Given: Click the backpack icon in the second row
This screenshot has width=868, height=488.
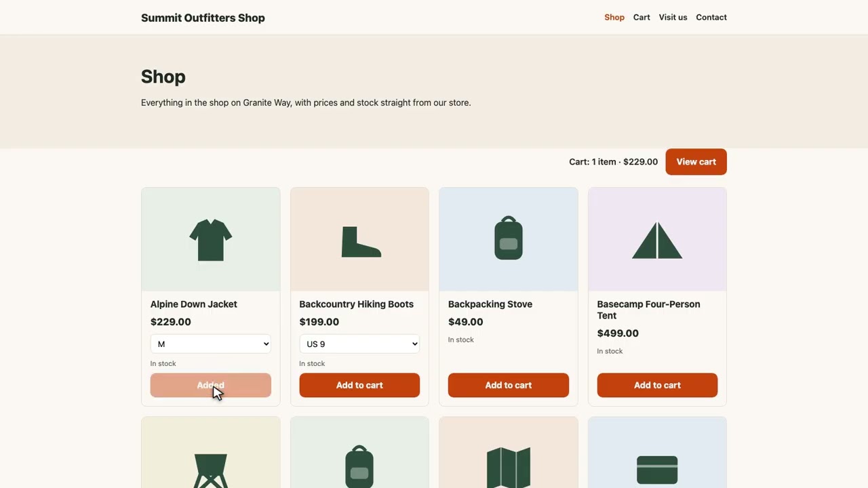Looking at the screenshot, I should point(359,466).
